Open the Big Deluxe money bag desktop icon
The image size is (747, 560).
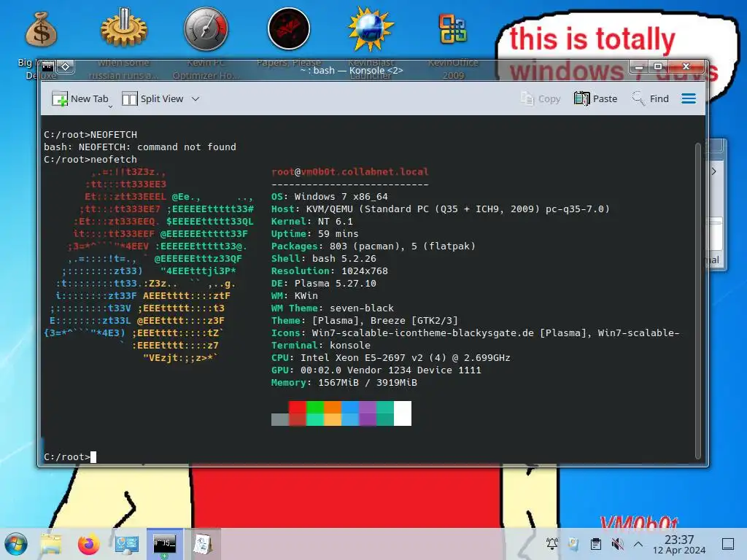[x=41, y=29]
